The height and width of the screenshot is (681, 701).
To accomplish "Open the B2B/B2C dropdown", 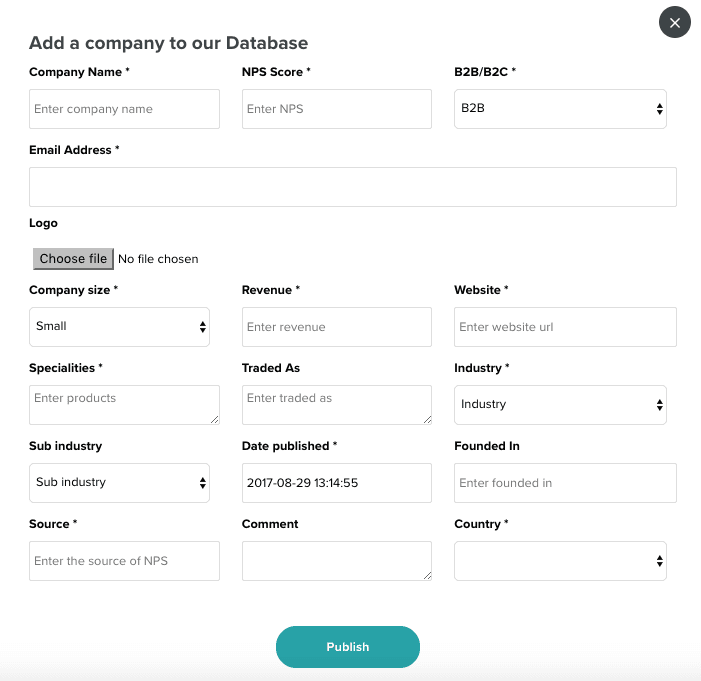I will click(x=560, y=109).
